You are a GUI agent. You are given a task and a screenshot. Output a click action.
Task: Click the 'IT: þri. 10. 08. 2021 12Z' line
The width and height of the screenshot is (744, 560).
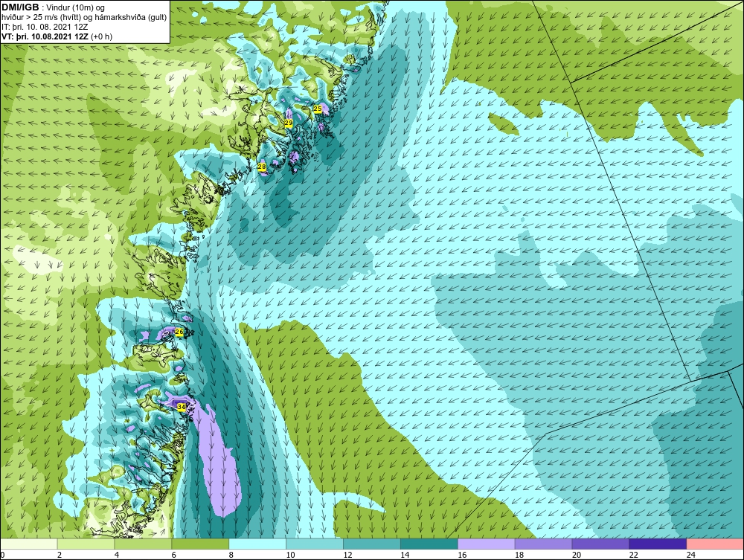(x=45, y=27)
